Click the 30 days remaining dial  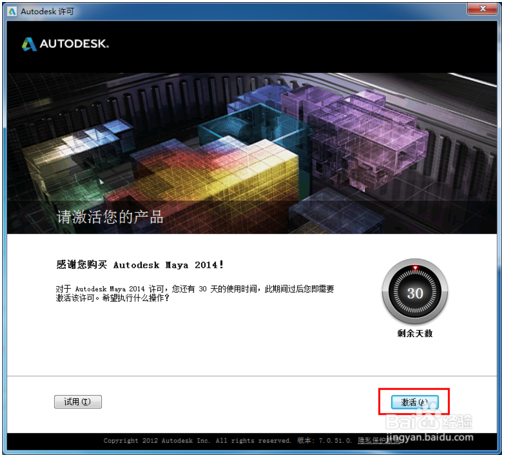(x=415, y=292)
